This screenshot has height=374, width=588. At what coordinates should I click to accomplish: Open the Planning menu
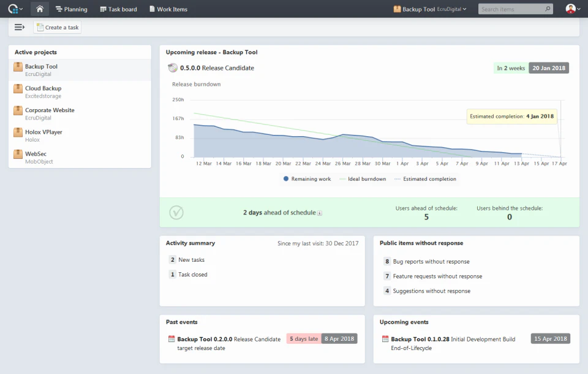coord(71,9)
